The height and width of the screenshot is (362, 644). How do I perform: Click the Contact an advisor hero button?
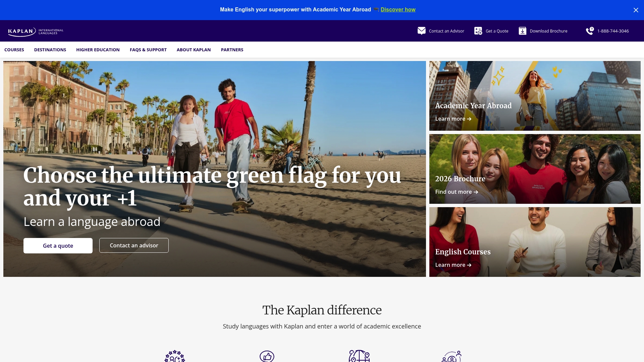click(134, 245)
